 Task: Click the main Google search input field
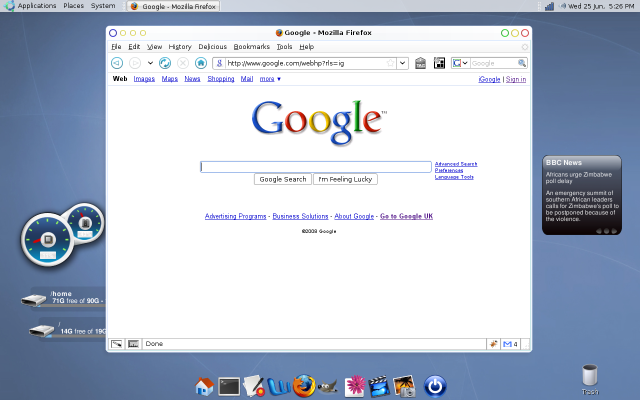316,167
